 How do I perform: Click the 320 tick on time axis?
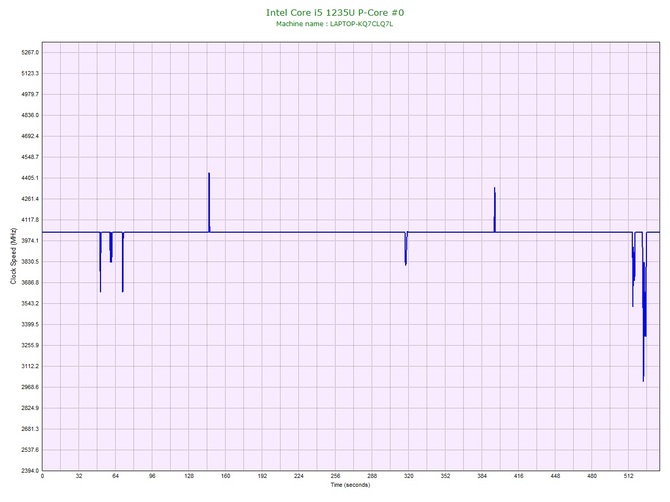(x=409, y=476)
